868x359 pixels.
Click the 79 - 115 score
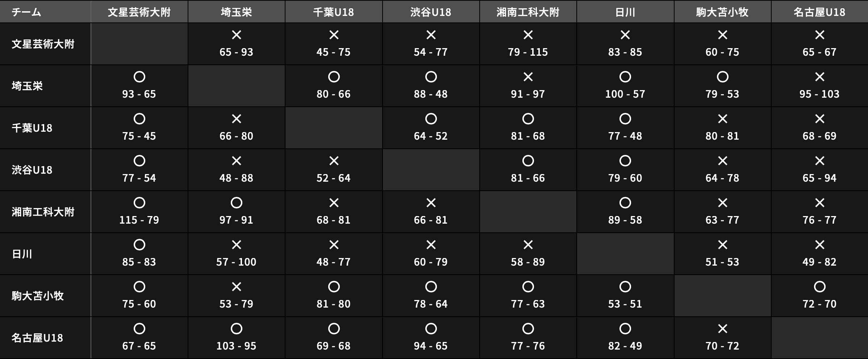point(528,52)
